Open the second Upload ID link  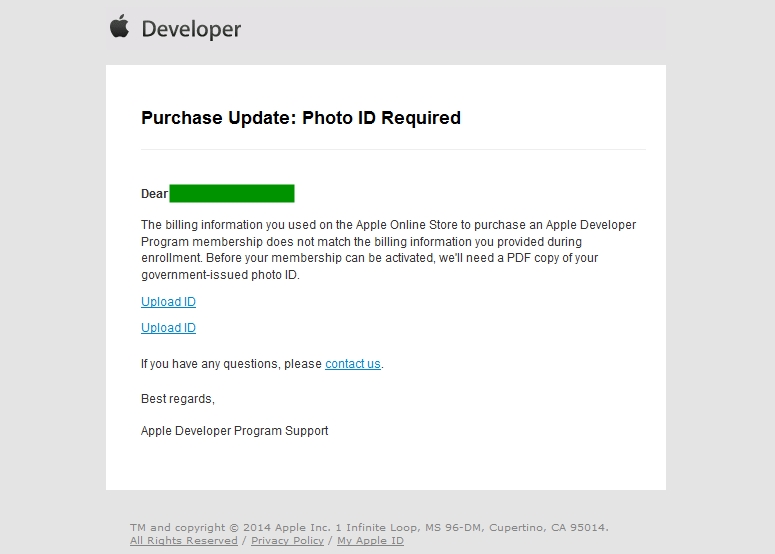(169, 328)
